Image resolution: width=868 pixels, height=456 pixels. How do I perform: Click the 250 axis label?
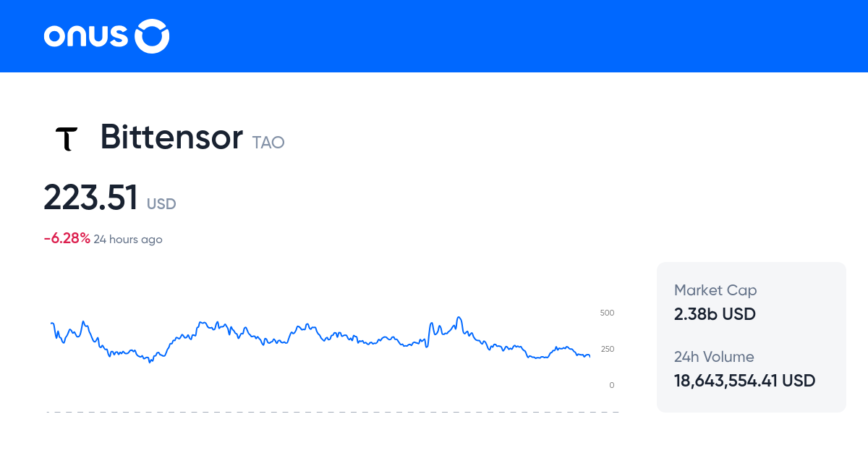(x=607, y=349)
